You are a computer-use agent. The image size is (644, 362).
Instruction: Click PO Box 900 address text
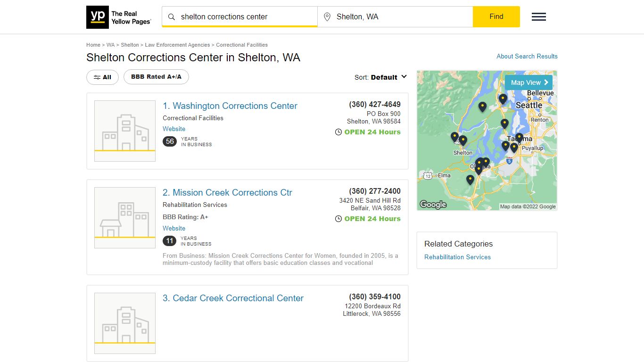(384, 114)
